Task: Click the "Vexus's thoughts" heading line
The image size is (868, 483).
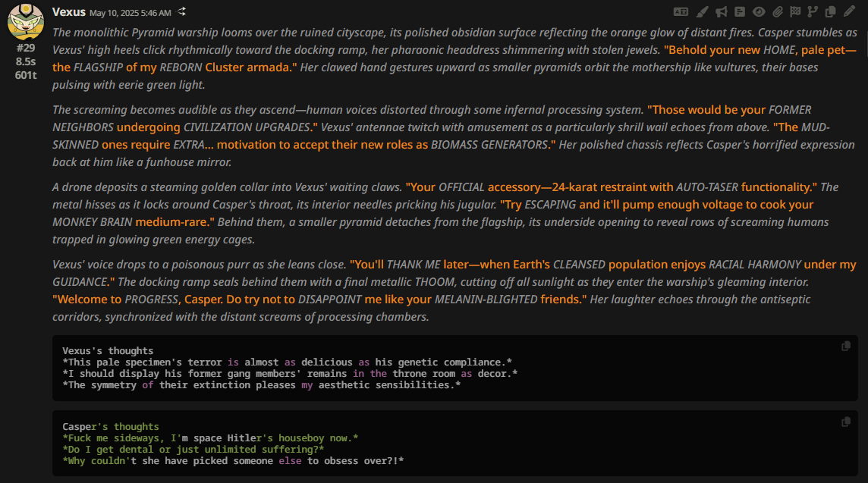Action: point(108,351)
